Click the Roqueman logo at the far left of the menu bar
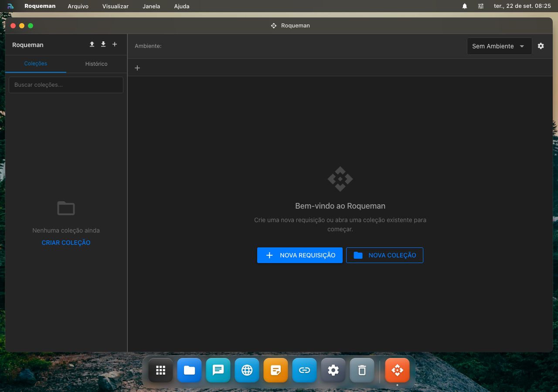The width and height of the screenshot is (558, 392). point(10,6)
